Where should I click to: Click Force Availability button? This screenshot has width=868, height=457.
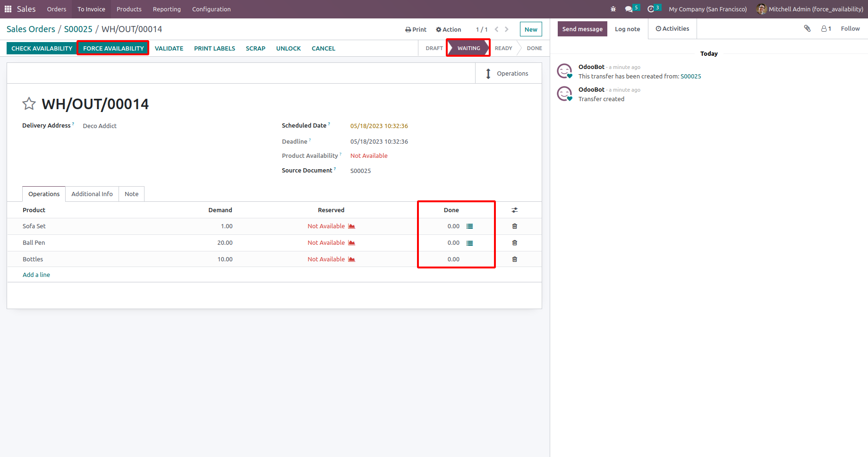coord(113,48)
